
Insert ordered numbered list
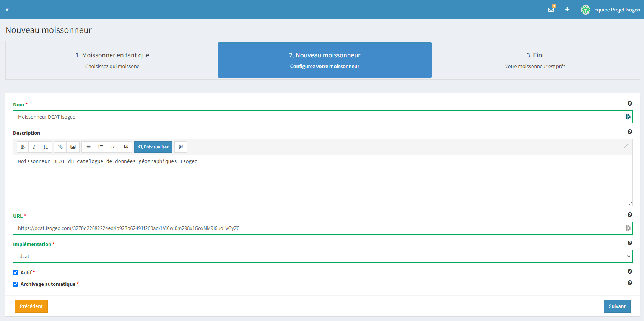101,147
